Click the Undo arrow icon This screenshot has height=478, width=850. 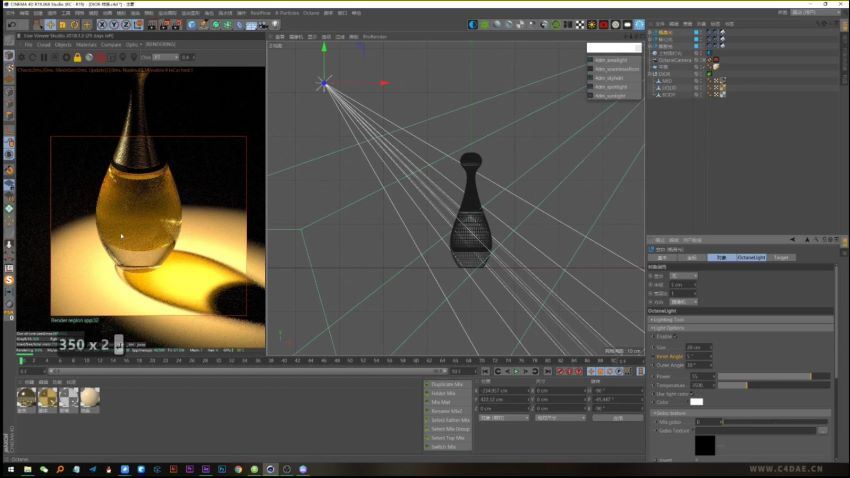coord(11,25)
